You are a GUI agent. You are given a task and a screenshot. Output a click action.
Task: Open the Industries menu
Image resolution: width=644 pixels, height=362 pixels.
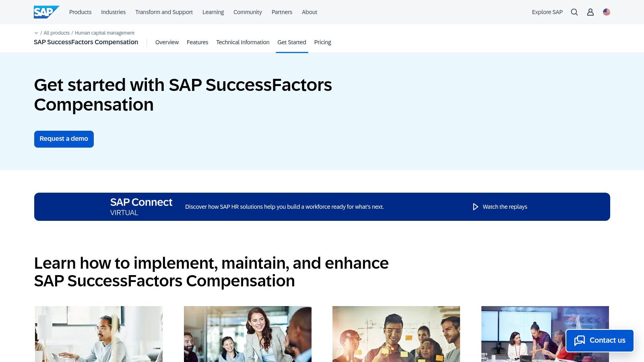[113, 12]
